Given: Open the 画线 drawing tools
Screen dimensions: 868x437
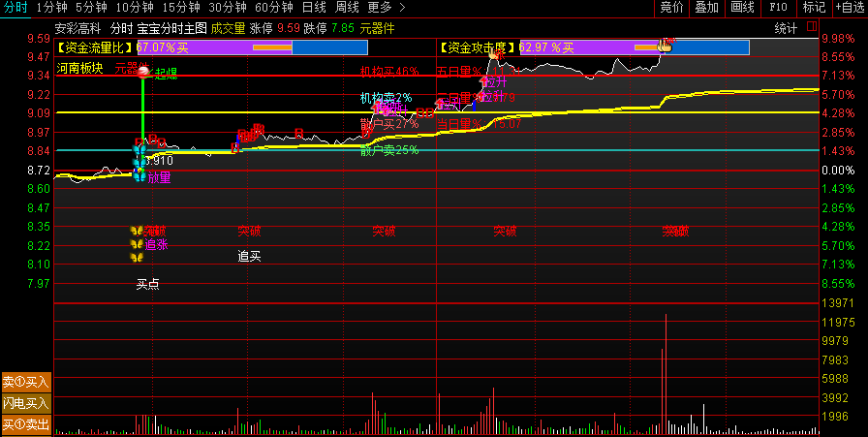Looking at the screenshot, I should (x=742, y=8).
